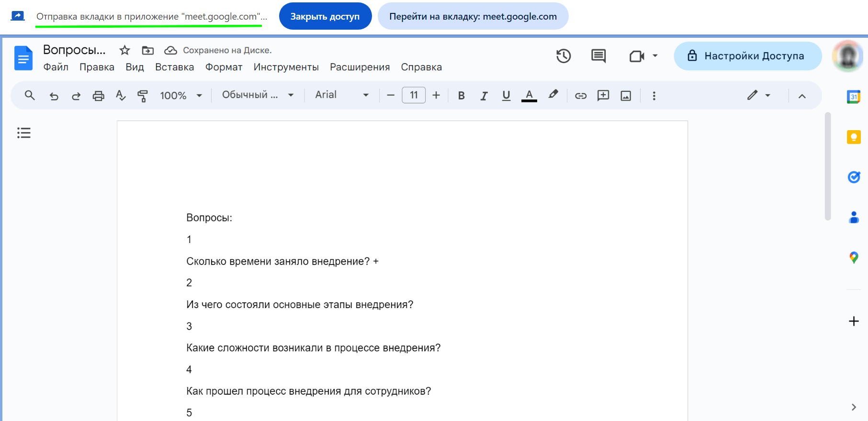Viewport: 868px width, 421px height.
Task: Open the Google Docs home icon
Action: [x=23, y=58]
